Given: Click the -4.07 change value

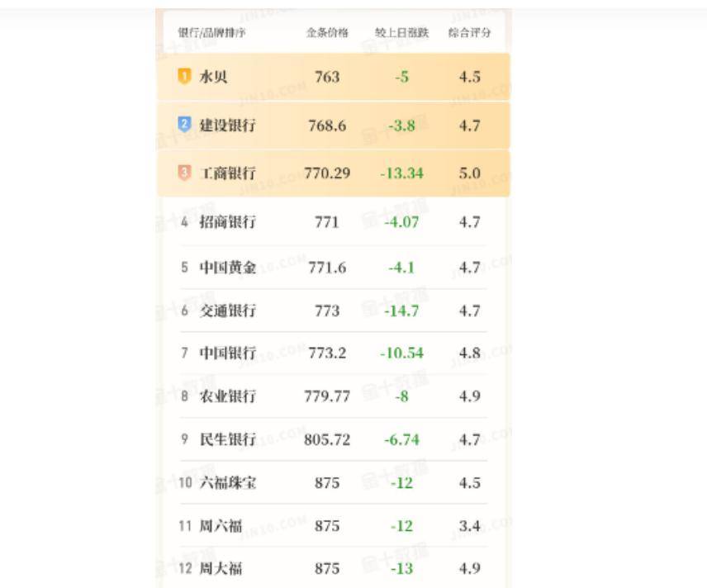Looking at the screenshot, I should click(401, 222).
